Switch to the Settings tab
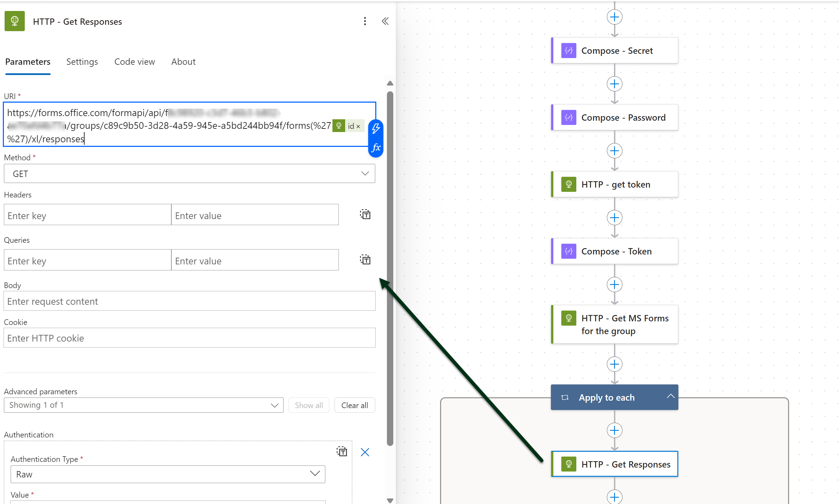The image size is (839, 504). [82, 62]
